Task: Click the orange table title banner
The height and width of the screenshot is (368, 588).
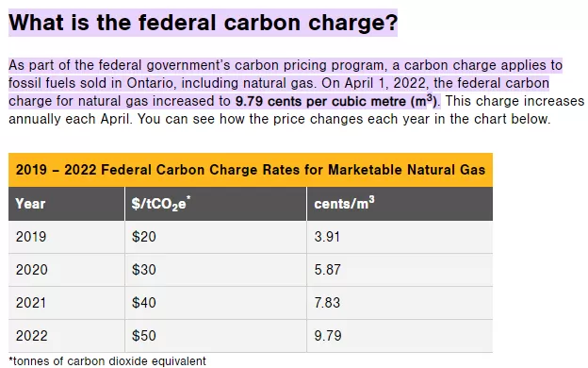Action: pos(251,170)
